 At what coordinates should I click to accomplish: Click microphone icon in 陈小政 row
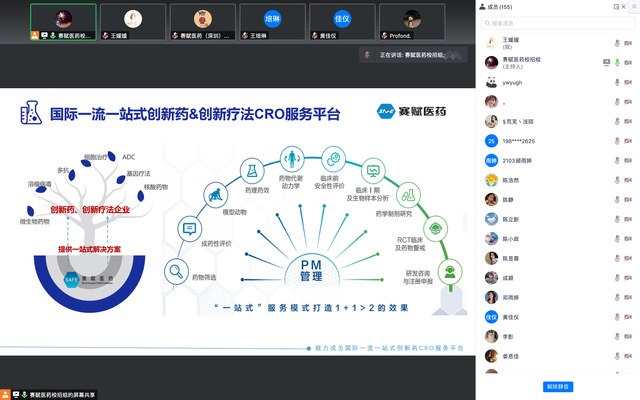click(x=617, y=239)
